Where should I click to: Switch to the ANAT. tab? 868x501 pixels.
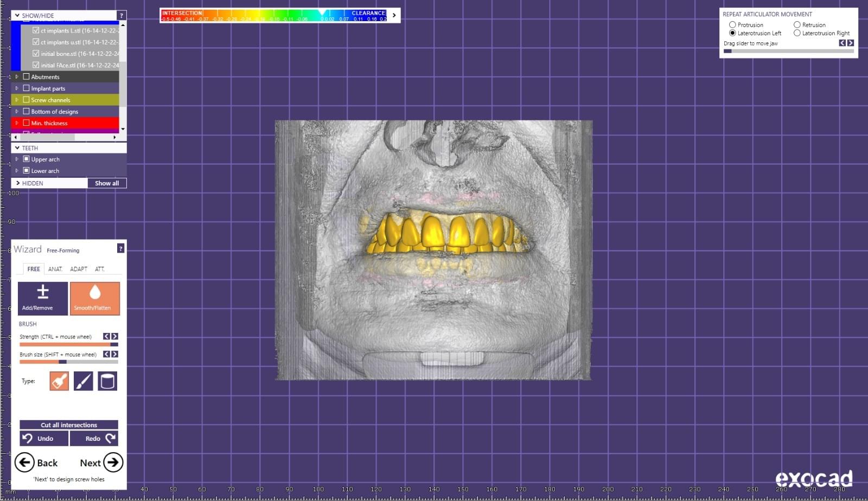[55, 269]
